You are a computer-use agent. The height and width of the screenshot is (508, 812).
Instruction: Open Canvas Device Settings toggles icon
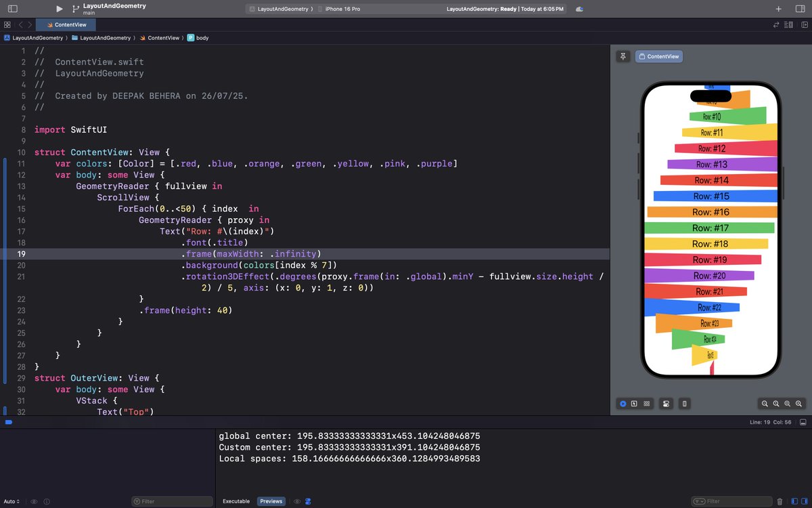pos(666,404)
